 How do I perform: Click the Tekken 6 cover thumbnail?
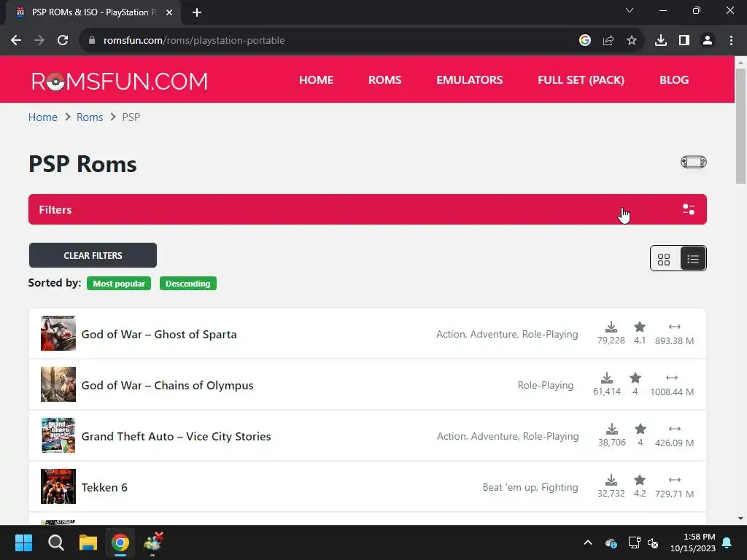(x=58, y=486)
